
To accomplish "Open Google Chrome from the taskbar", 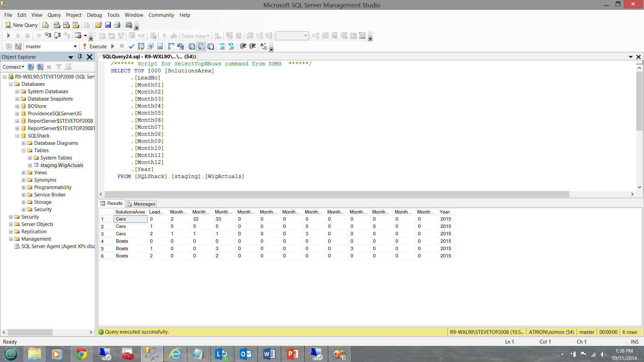I will coord(81,354).
